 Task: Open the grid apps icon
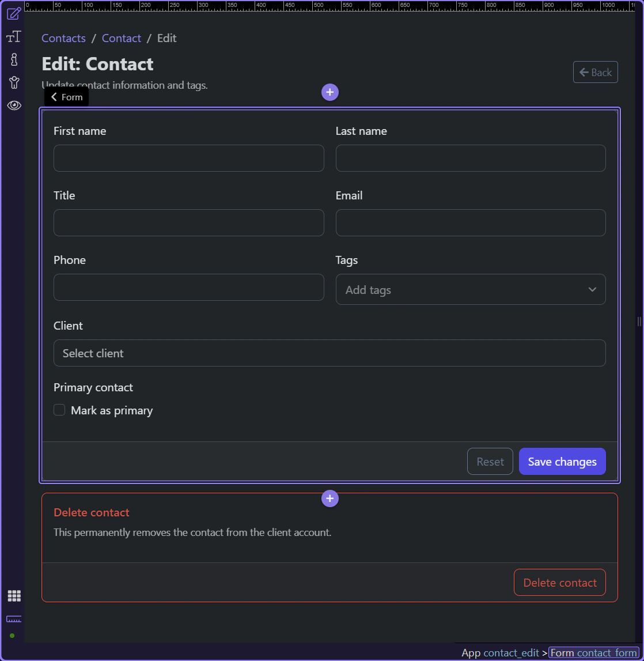14,596
